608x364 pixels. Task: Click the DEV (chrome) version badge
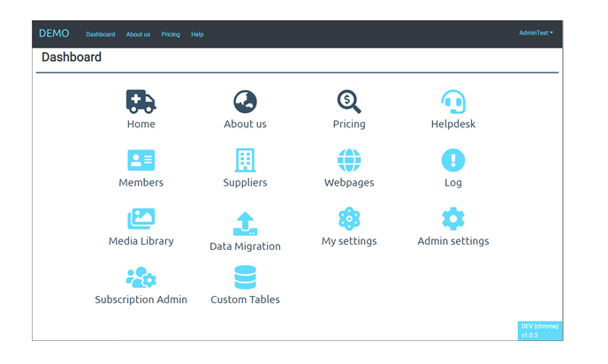click(540, 330)
